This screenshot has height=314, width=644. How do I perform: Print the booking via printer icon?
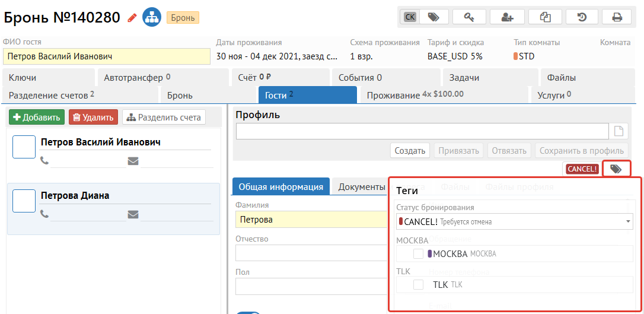[617, 17]
